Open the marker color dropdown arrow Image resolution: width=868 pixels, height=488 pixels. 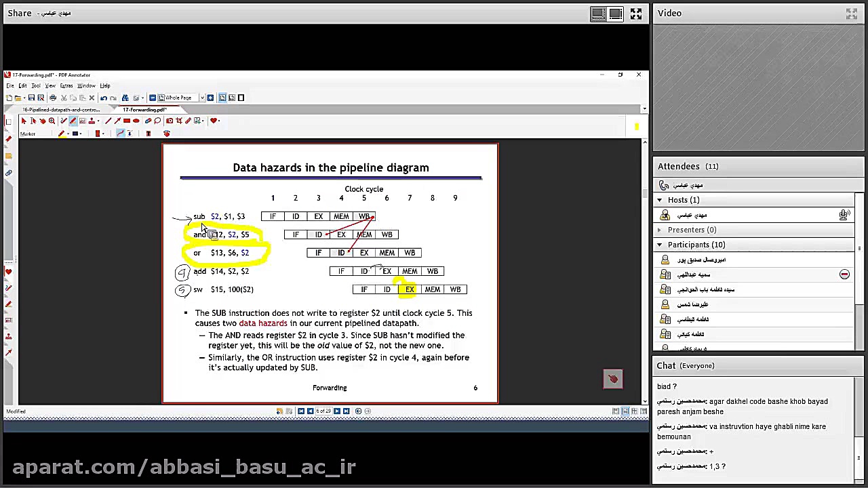click(67, 134)
